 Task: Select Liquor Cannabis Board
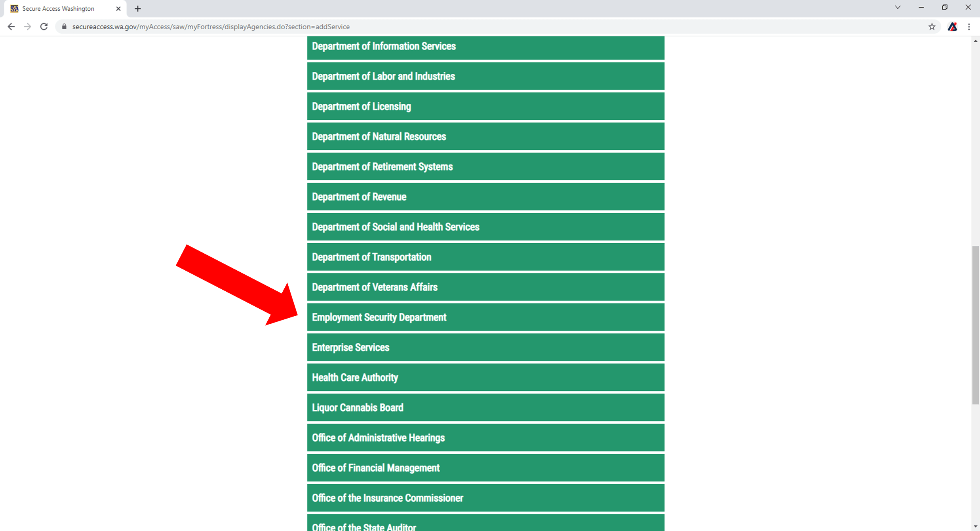pos(485,407)
